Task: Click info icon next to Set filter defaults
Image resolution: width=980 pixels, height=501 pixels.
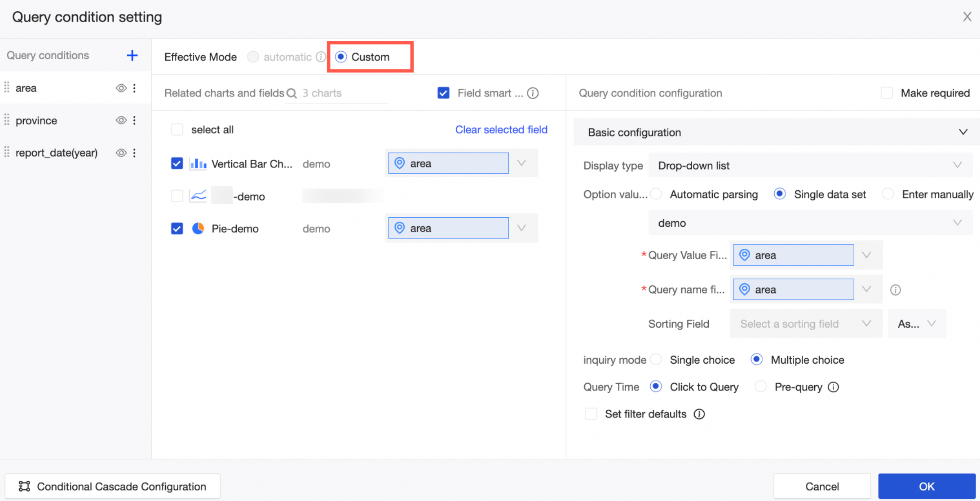Action: pos(699,414)
